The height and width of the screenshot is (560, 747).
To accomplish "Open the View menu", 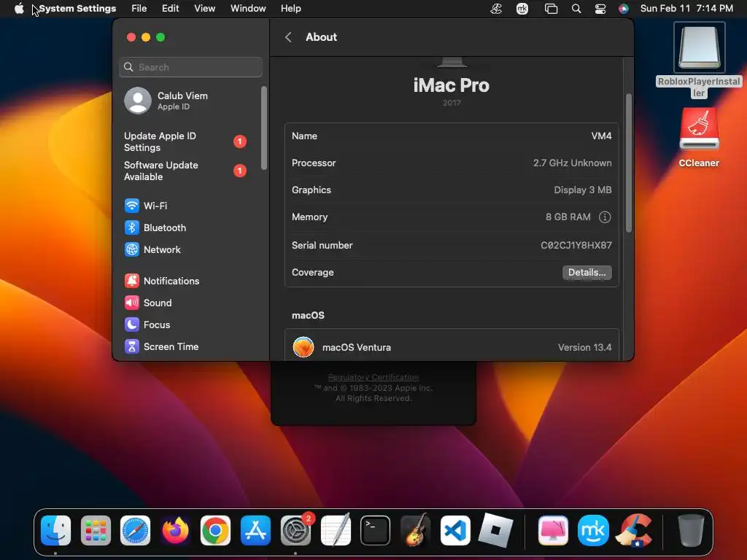I will click(x=204, y=9).
